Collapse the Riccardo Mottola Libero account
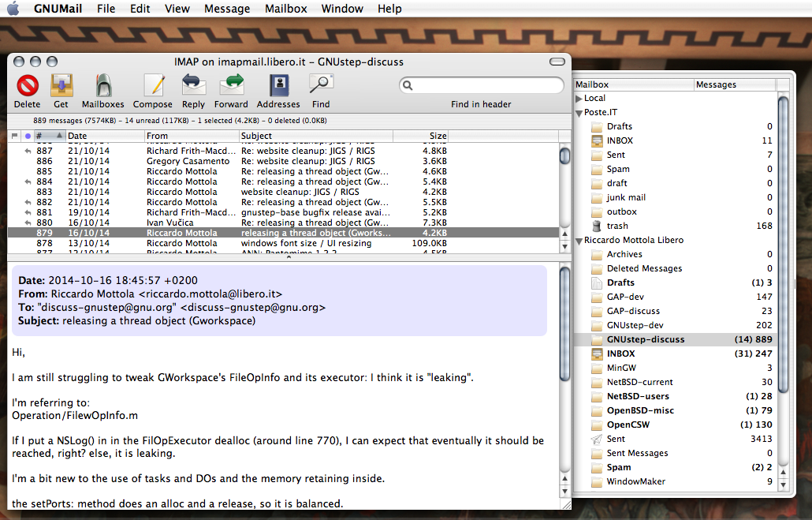The height and width of the screenshot is (520, 812). coord(579,241)
